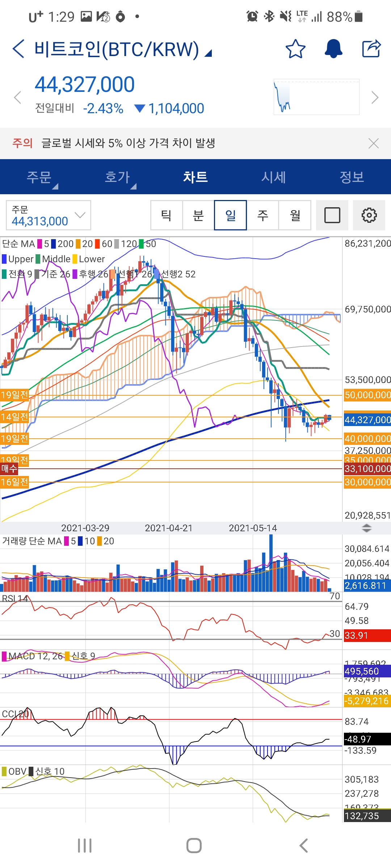The image size is (391, 868).
Task: Tap the RSI value 33.91 label
Action: point(367,635)
